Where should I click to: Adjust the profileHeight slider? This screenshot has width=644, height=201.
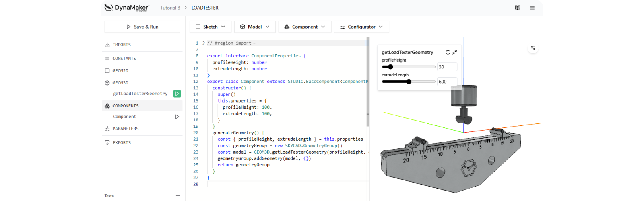pos(390,67)
